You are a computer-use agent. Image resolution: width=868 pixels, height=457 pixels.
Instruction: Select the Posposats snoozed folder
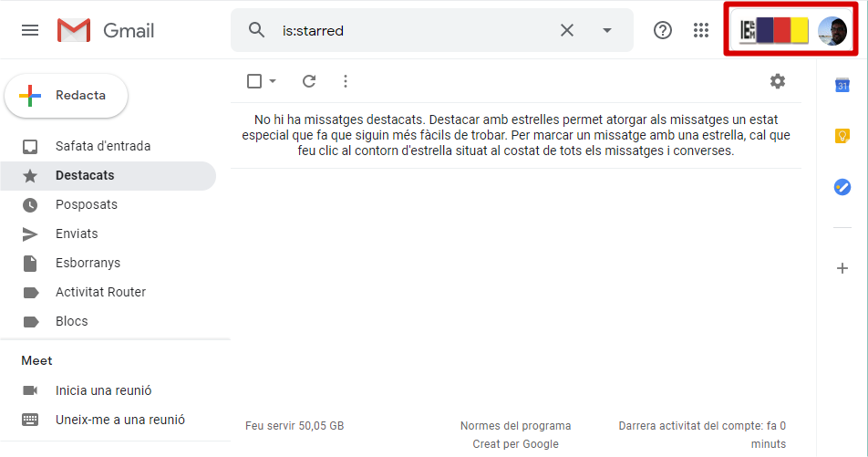click(x=86, y=204)
